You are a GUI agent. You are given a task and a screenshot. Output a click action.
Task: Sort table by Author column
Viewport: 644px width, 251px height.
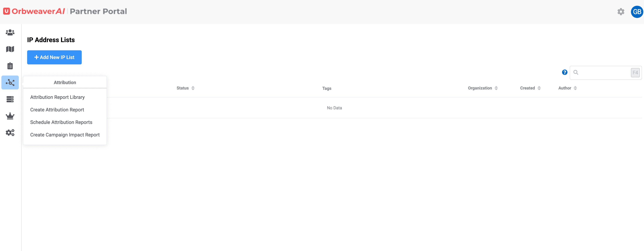567,88
